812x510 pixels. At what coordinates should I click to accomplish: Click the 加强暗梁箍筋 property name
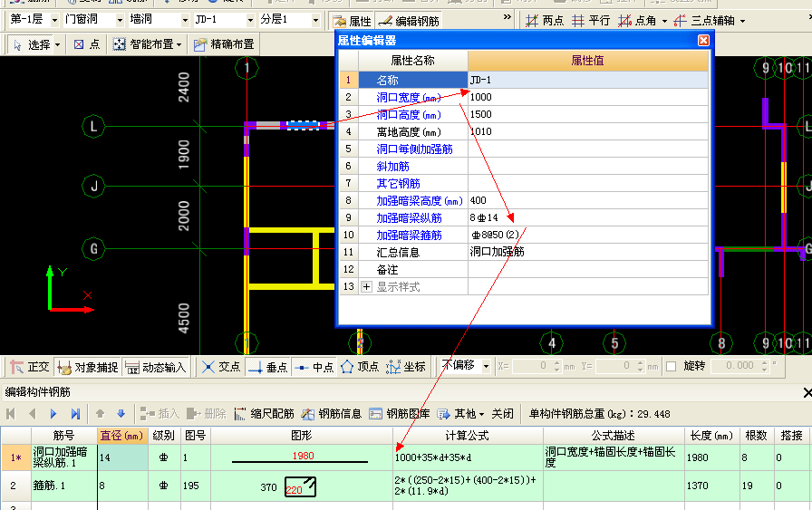(409, 235)
